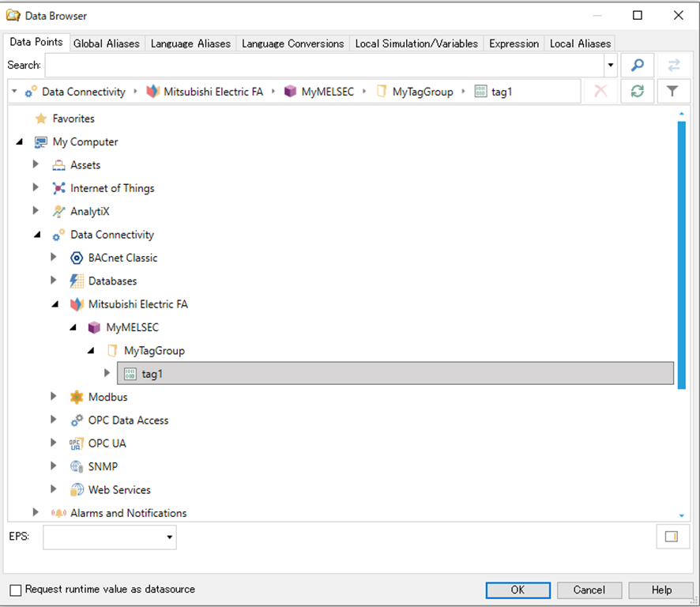Click the red X delete button
Viewport: 700px width, 607px height.
pyautogui.click(x=600, y=91)
